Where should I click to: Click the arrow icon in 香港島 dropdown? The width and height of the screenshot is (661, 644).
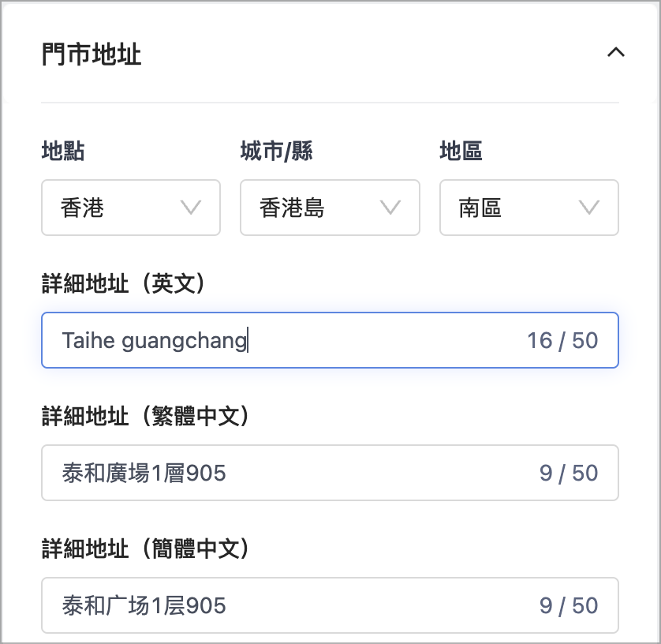(390, 208)
